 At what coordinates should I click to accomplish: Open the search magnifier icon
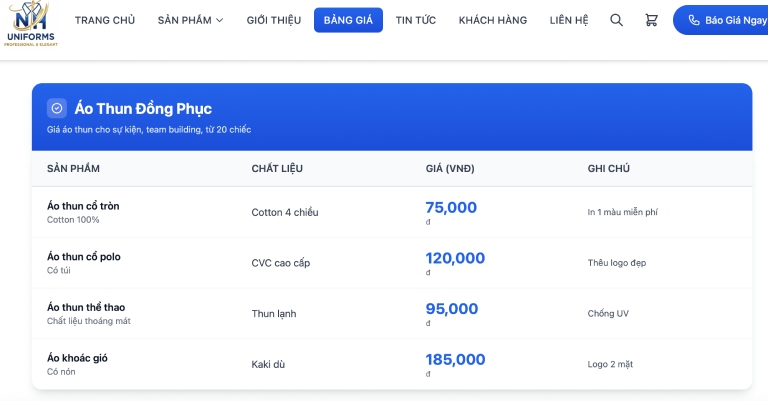click(x=616, y=20)
